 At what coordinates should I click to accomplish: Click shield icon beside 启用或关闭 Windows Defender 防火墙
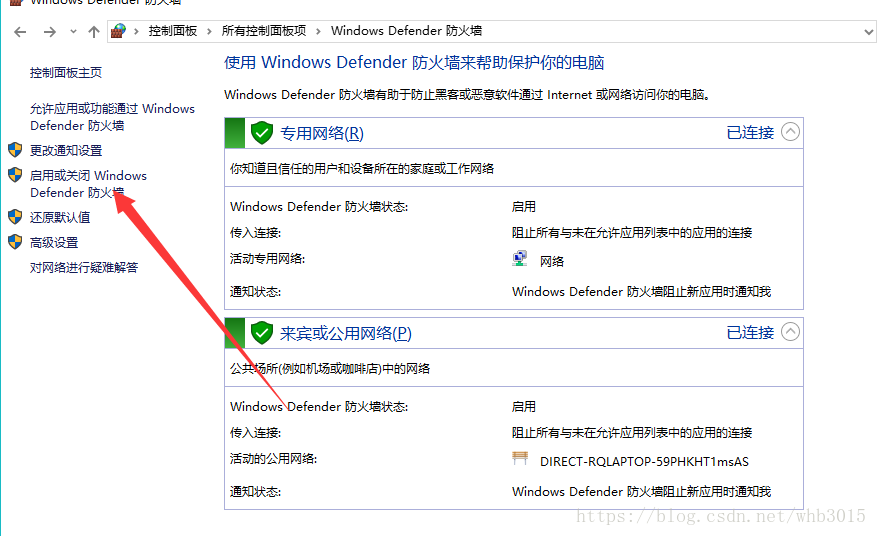(x=15, y=175)
